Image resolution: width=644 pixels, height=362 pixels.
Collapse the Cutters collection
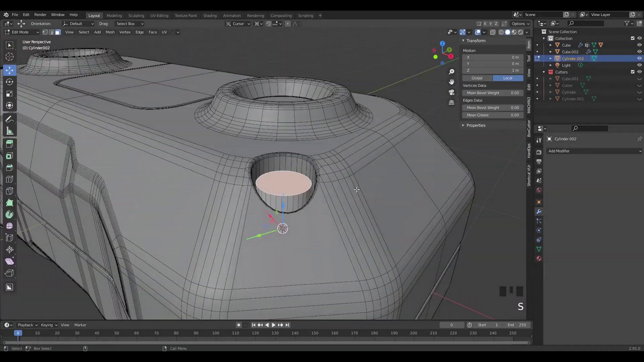pyautogui.click(x=544, y=72)
